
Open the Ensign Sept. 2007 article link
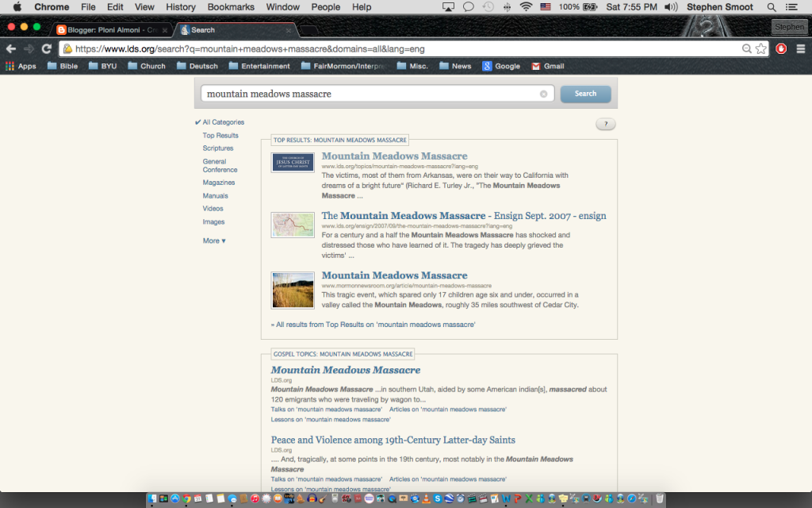[464, 216]
